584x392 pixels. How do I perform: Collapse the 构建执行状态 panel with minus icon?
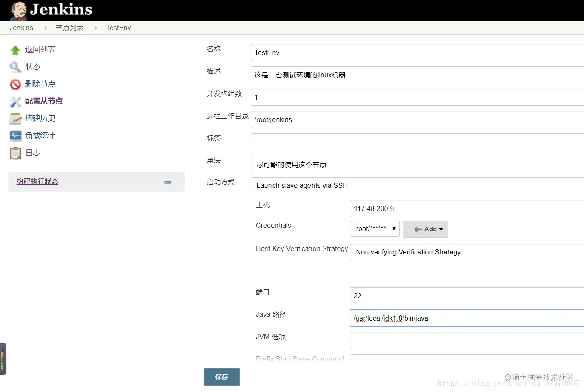coord(168,182)
